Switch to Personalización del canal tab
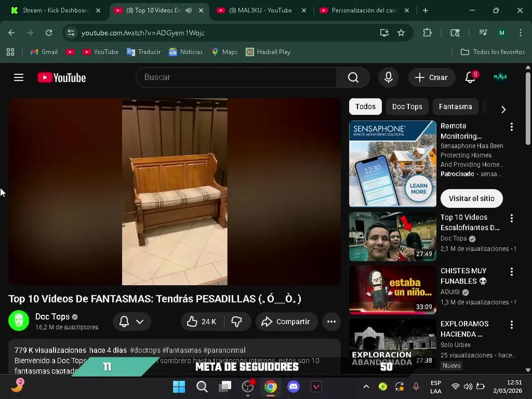Screen dimensions: 532x399 click(x=364, y=11)
